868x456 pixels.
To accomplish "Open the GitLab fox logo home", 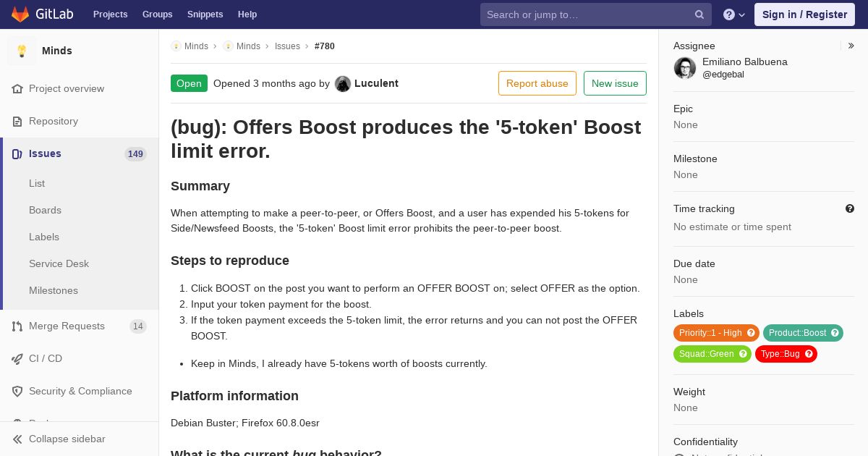I will pos(20,14).
